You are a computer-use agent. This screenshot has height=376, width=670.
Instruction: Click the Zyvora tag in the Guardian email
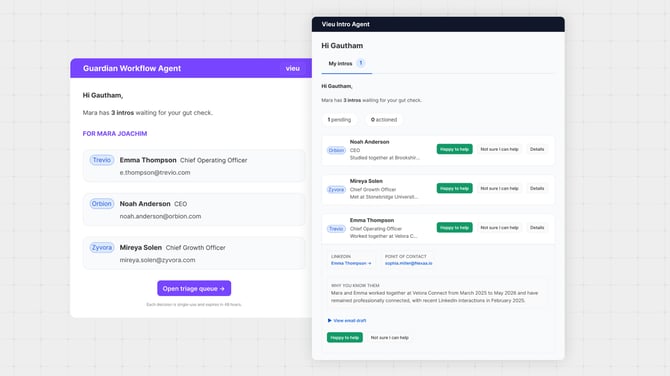102,247
